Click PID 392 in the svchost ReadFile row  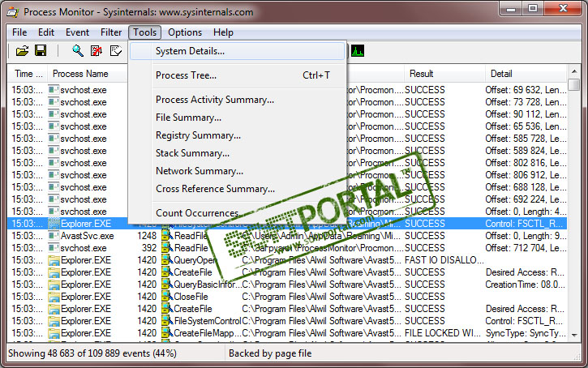[x=149, y=248]
